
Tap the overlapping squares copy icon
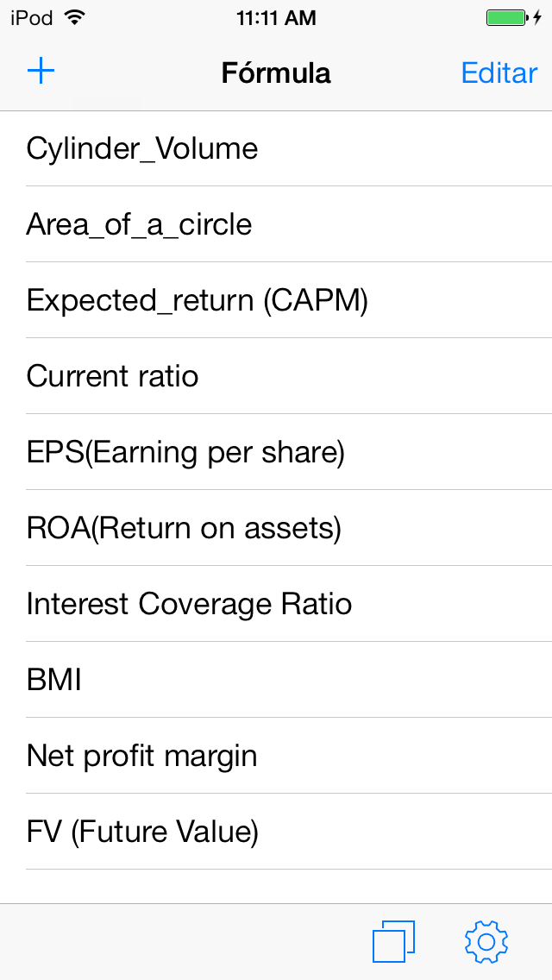(393, 941)
